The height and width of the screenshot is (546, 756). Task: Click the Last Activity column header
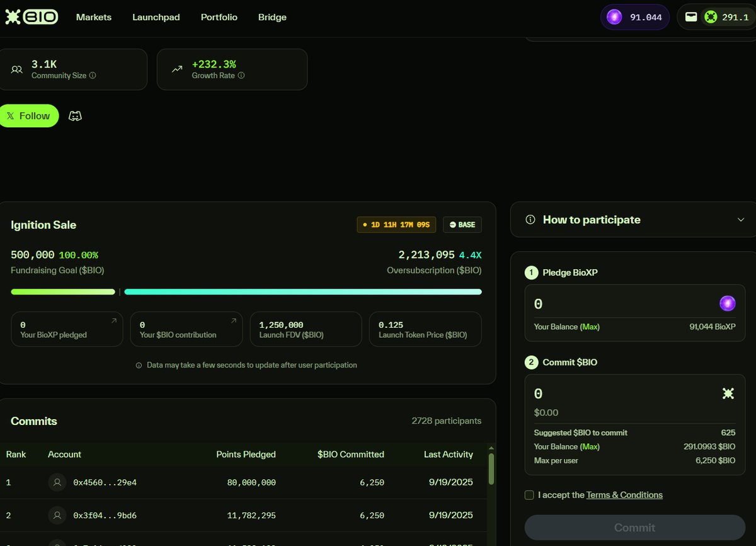pyautogui.click(x=449, y=454)
